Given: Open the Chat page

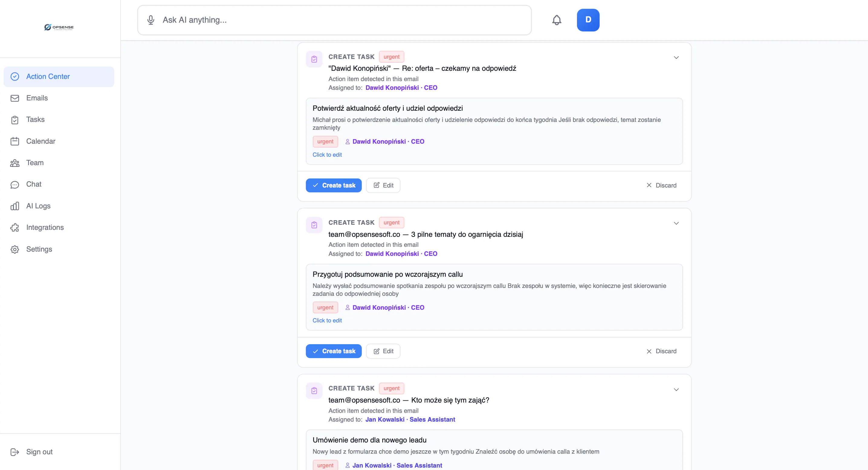Looking at the screenshot, I should click(59, 184).
